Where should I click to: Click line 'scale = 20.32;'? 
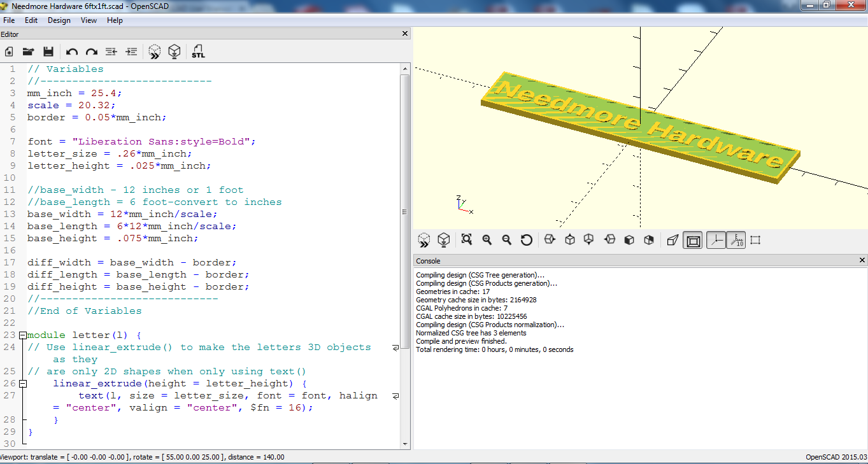pos(71,105)
